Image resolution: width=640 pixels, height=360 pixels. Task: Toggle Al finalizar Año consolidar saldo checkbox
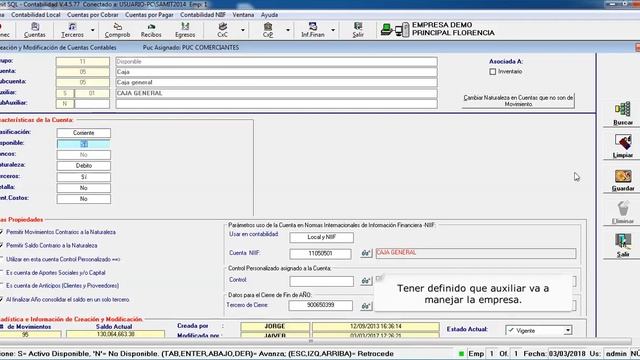(x=2, y=299)
